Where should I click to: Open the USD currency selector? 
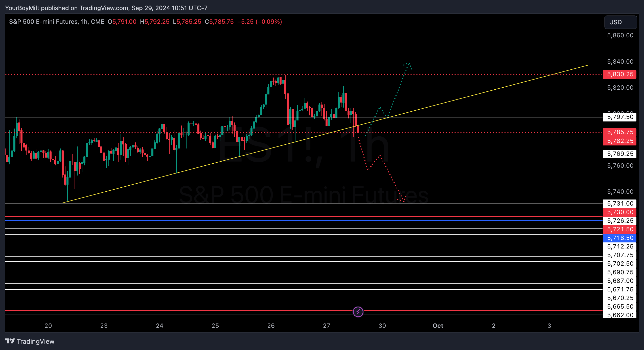[x=620, y=22]
